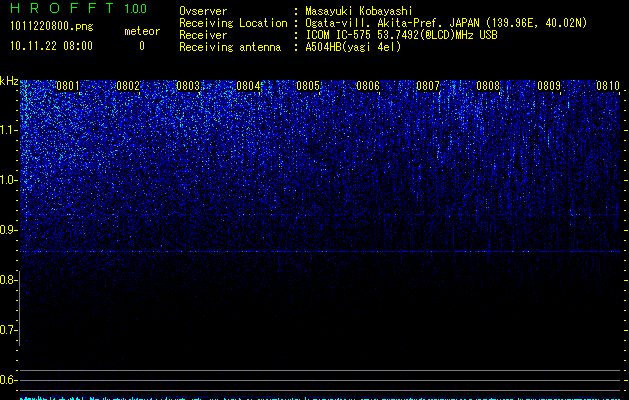The width and height of the screenshot is (629, 400).
Task: Click antenna value A504HB(yagi 4el)
Action: coord(353,47)
